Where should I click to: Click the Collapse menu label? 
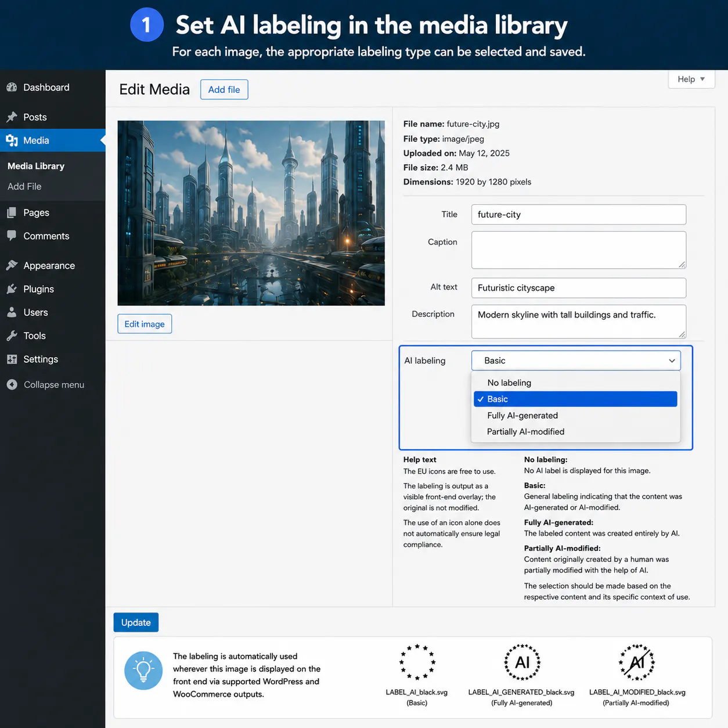[x=54, y=384]
